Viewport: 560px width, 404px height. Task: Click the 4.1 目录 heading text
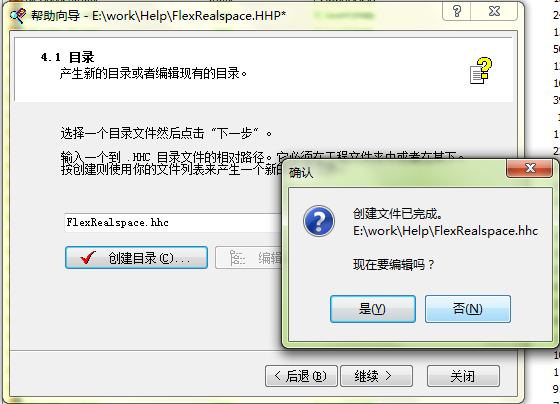[x=67, y=57]
